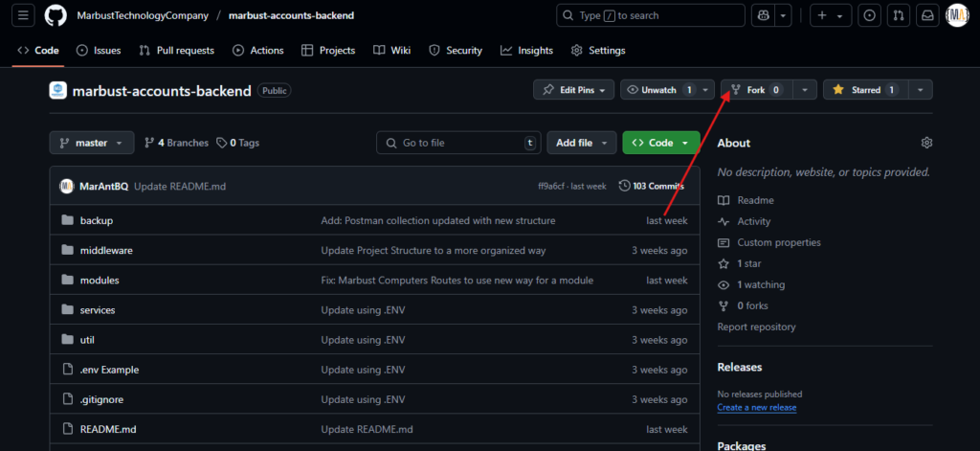Open the user profile avatar

tap(957, 15)
